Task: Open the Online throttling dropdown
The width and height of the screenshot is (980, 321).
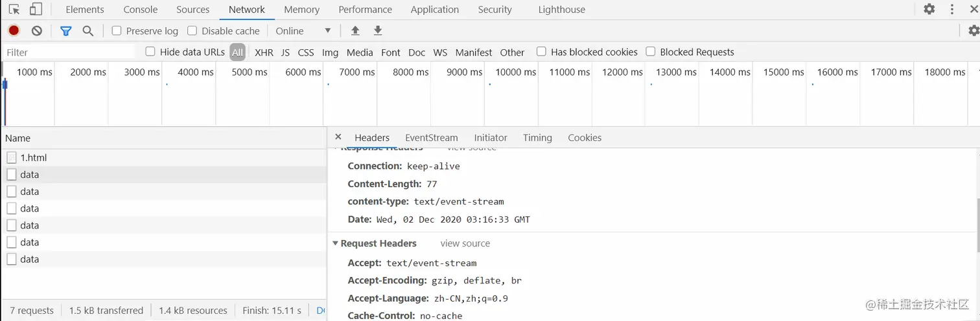Action: tap(303, 30)
